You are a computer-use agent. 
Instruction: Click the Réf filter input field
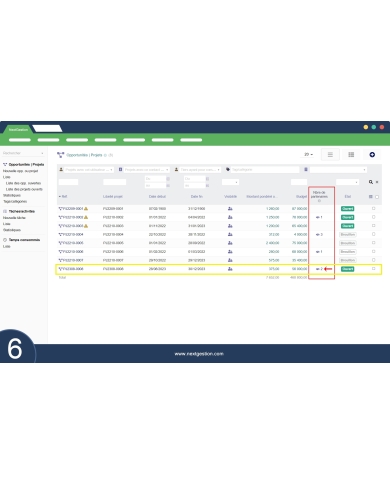click(x=68, y=182)
